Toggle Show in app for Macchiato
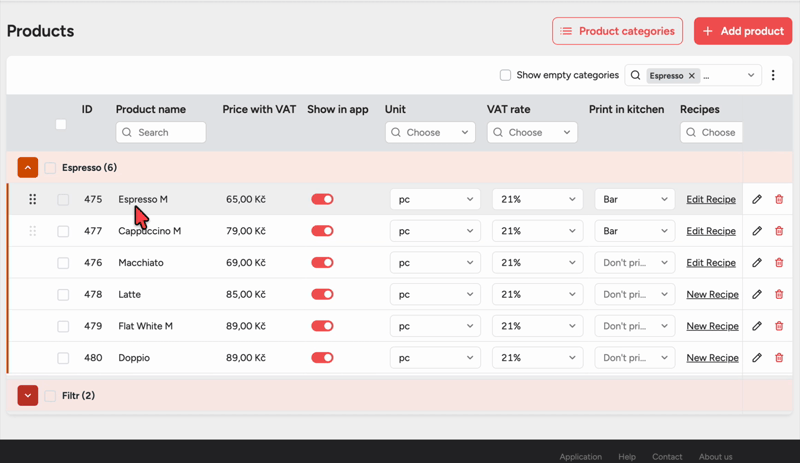Viewport: 800px width, 463px height. 322,262
